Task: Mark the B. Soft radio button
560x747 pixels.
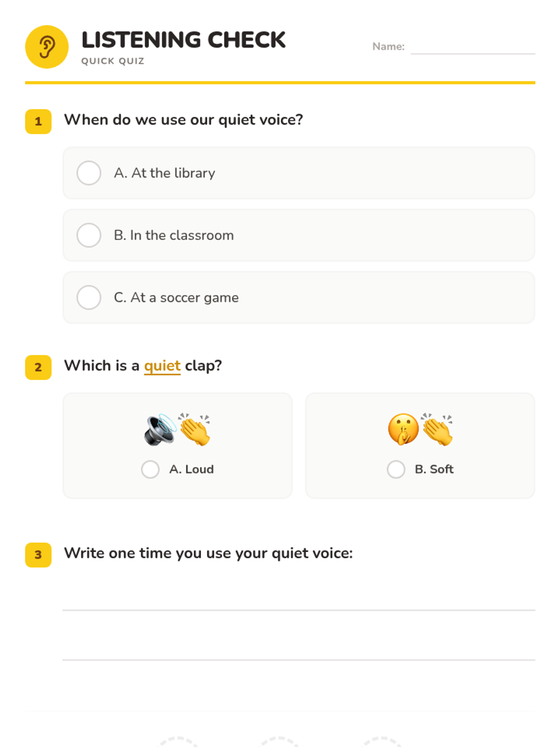Action: point(396,469)
